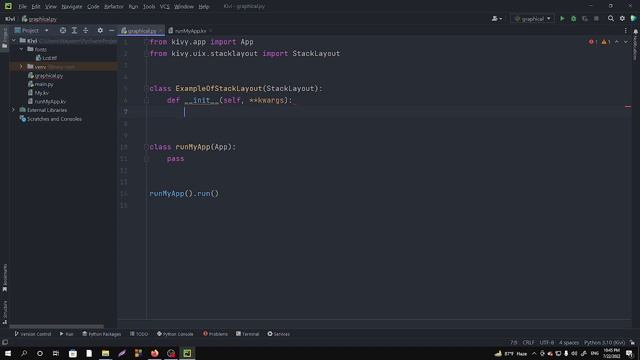640x360 pixels.
Task: Collapse the Kivi root project folder
Action: (x=14, y=41)
